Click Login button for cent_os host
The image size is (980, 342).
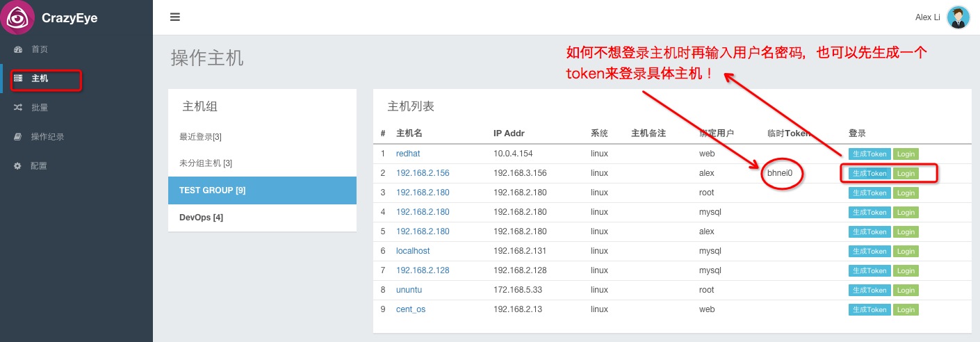pos(905,309)
